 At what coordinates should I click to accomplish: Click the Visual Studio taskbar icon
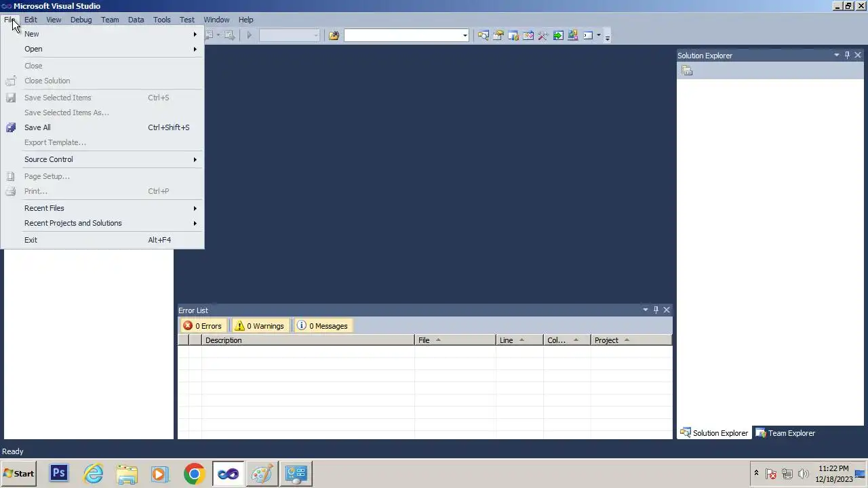(x=228, y=474)
